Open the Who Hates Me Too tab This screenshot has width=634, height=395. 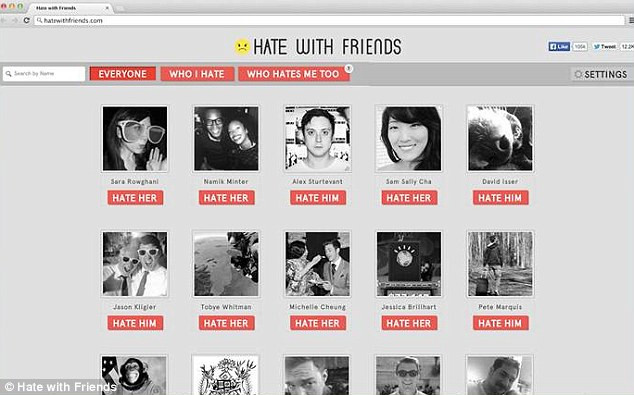coord(294,74)
